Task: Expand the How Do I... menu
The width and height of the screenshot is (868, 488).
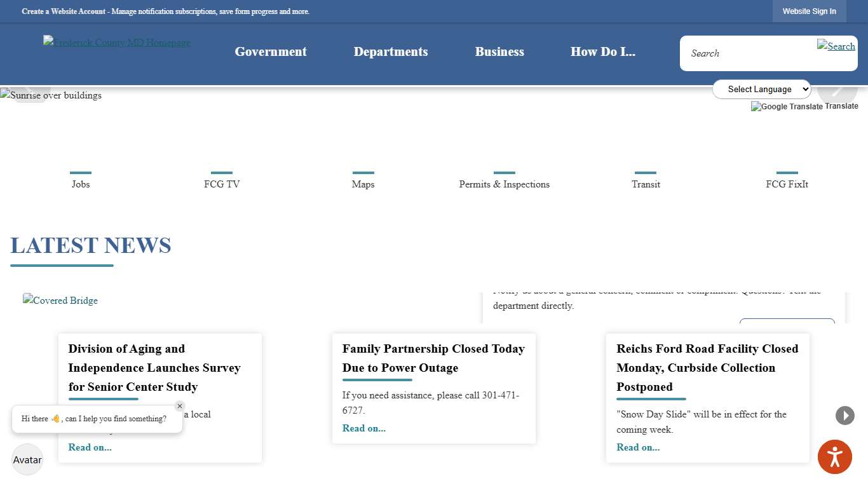Action: click(602, 52)
